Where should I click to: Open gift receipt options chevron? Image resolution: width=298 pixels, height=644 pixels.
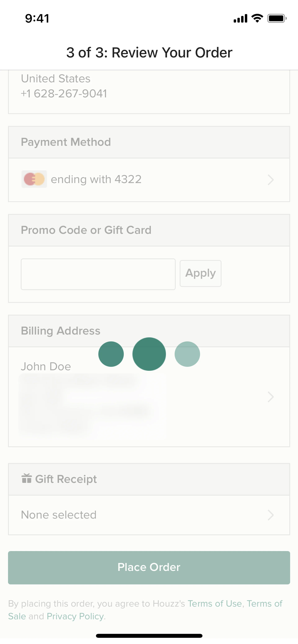click(271, 515)
